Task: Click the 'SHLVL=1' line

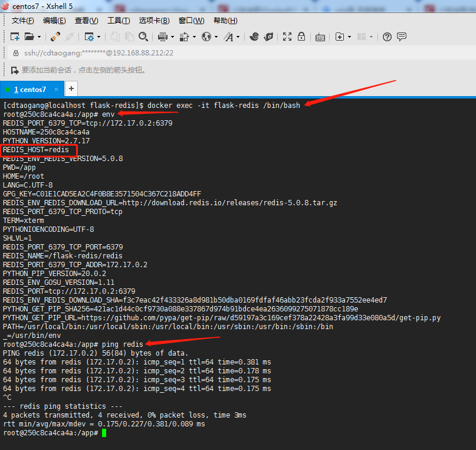Action: (17, 238)
